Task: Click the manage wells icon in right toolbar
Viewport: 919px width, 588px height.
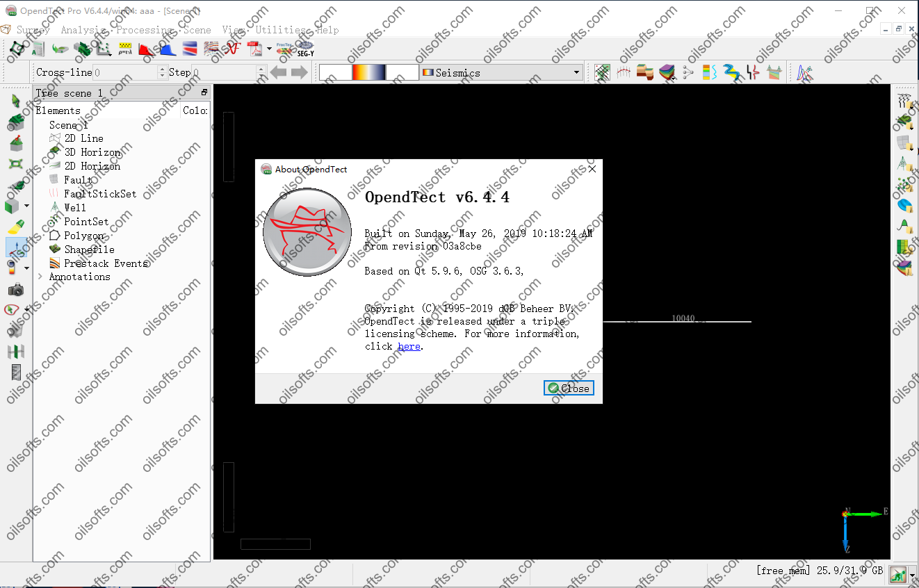Action: tap(904, 165)
